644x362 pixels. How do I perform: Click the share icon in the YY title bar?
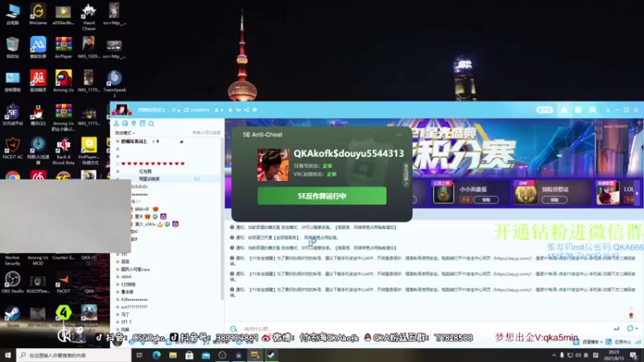pos(246,110)
